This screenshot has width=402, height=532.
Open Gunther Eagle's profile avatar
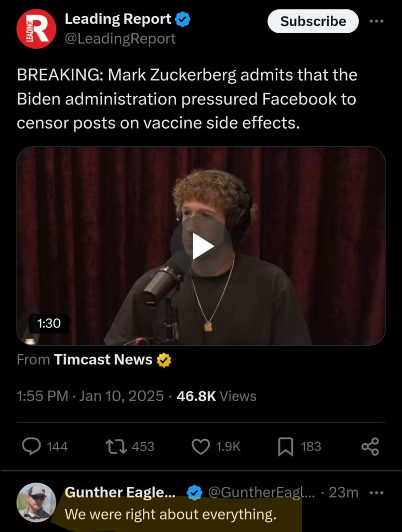tap(36, 502)
